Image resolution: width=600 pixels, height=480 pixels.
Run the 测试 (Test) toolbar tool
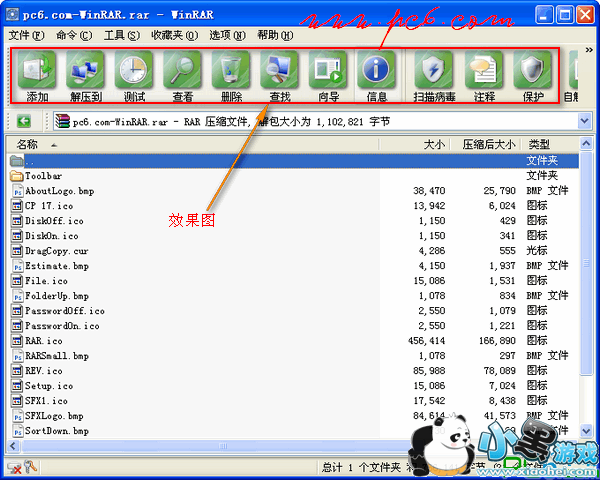click(x=134, y=76)
